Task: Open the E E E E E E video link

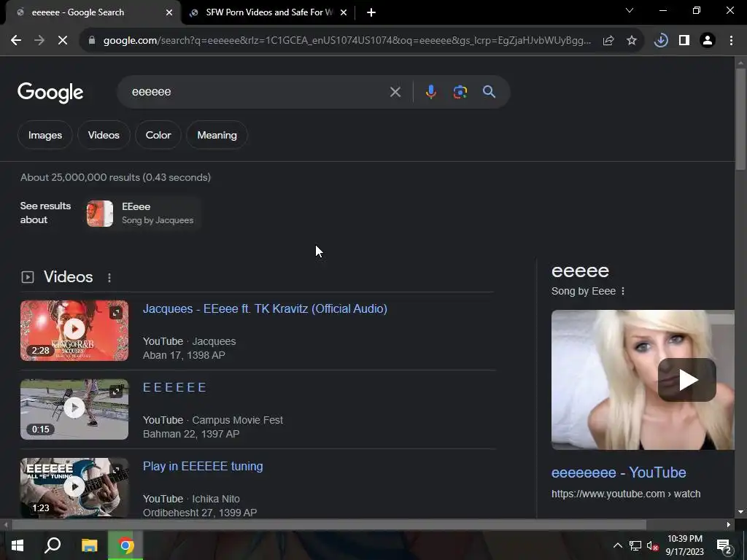Action: click(174, 387)
